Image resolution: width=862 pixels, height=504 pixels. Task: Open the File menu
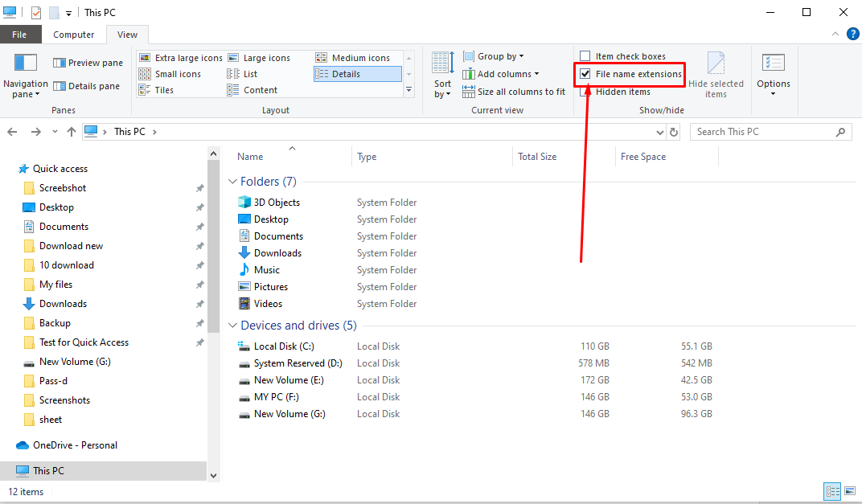tap(21, 34)
